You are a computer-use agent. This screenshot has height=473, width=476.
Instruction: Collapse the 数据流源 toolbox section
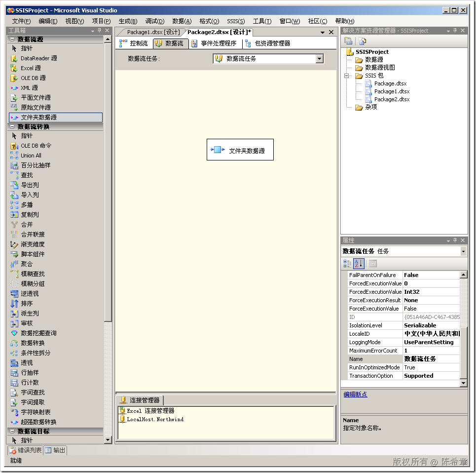pos(12,39)
